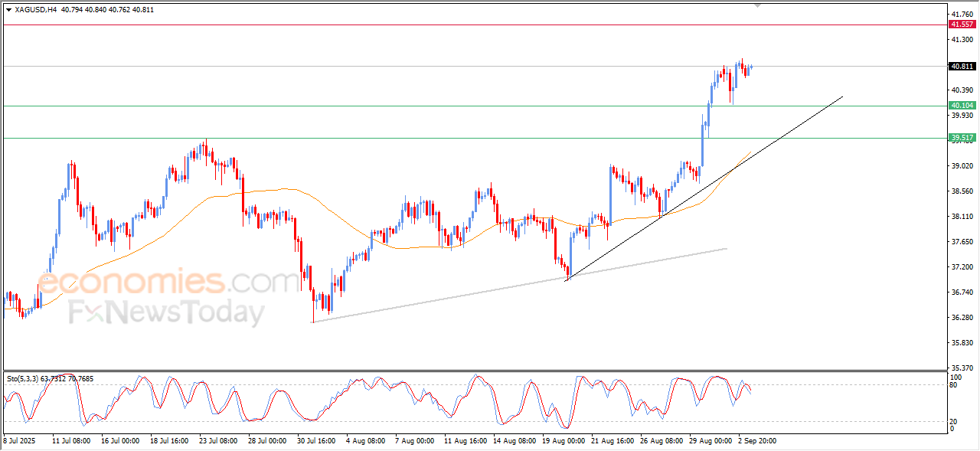980x451 pixels.
Task: Select the green 40.104 price tag
Action: [962, 106]
